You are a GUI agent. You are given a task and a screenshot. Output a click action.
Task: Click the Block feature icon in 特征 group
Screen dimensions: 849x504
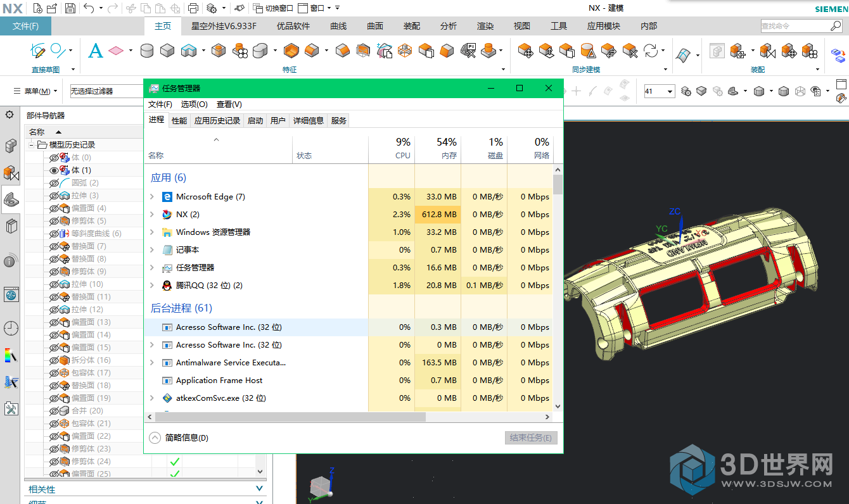point(167,51)
